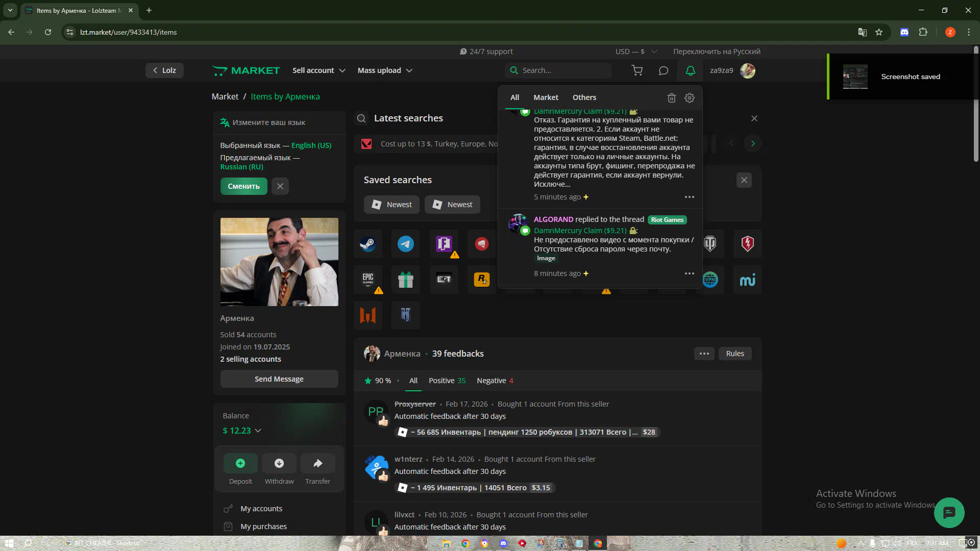Switch to the Market notifications tab
The width and height of the screenshot is (980, 551).
click(546, 97)
